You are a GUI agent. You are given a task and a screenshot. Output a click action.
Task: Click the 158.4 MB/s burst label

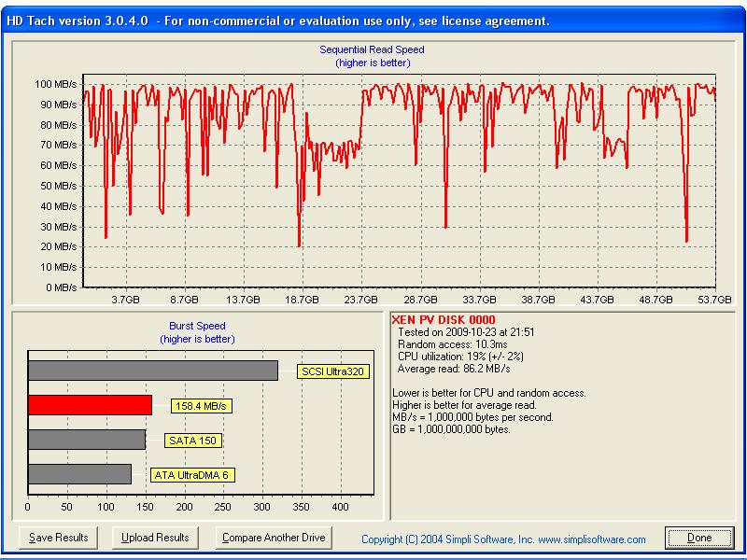coord(201,406)
